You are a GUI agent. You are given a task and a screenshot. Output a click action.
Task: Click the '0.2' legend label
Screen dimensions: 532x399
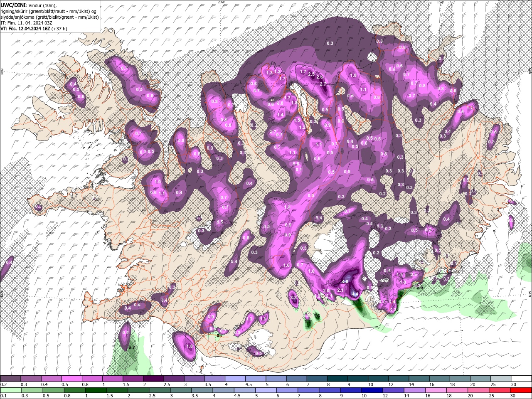[4, 384]
